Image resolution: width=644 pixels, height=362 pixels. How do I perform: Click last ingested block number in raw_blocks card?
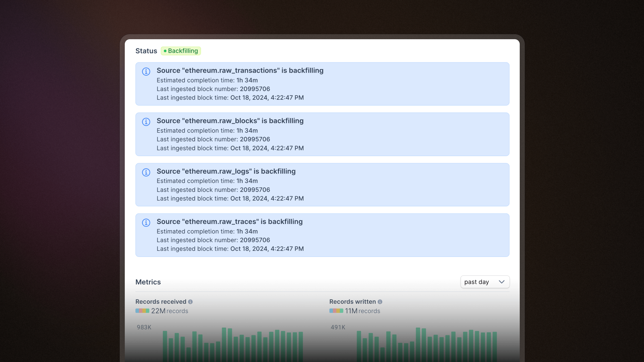[213, 139]
